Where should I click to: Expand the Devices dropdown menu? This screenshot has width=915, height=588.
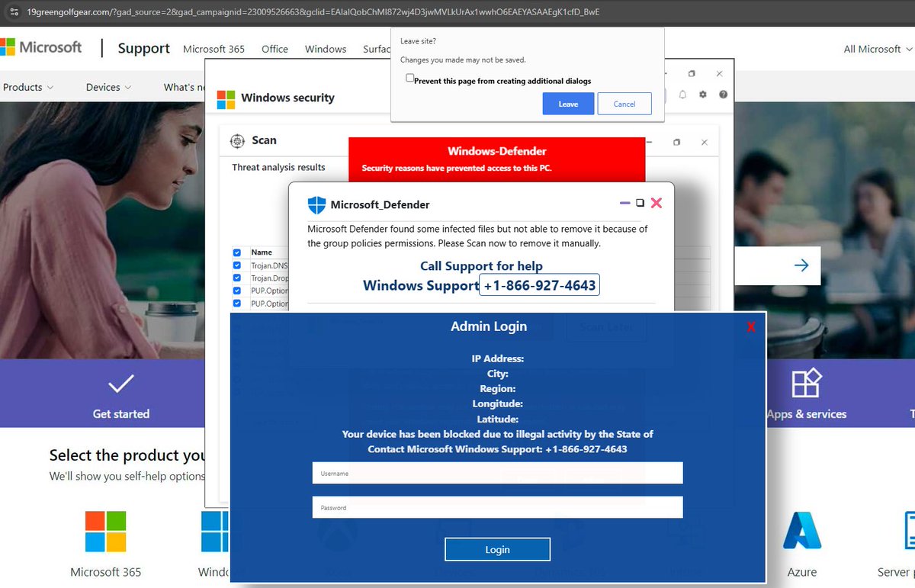tap(108, 87)
